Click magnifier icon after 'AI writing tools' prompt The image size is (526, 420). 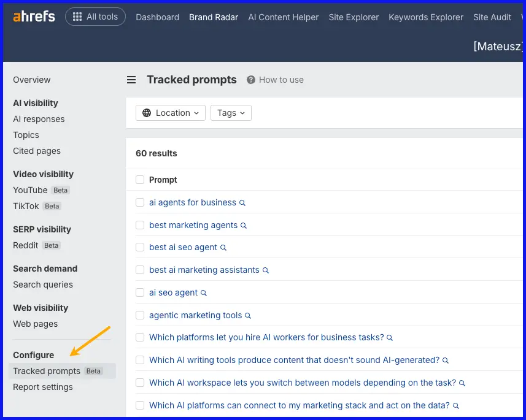tap(446, 361)
